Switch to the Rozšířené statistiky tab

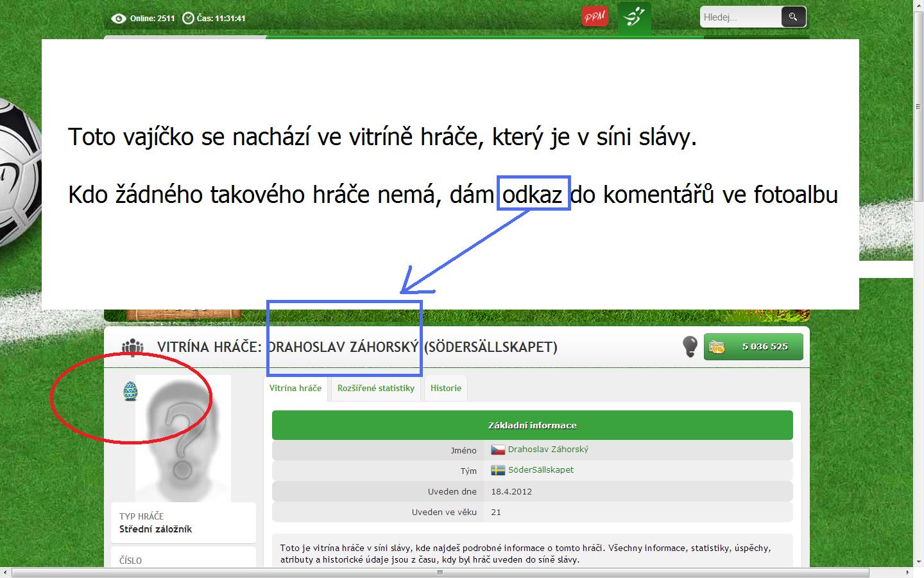click(376, 388)
